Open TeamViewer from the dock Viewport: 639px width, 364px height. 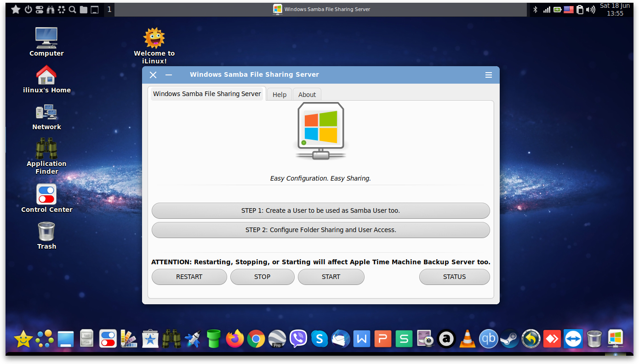point(573,339)
